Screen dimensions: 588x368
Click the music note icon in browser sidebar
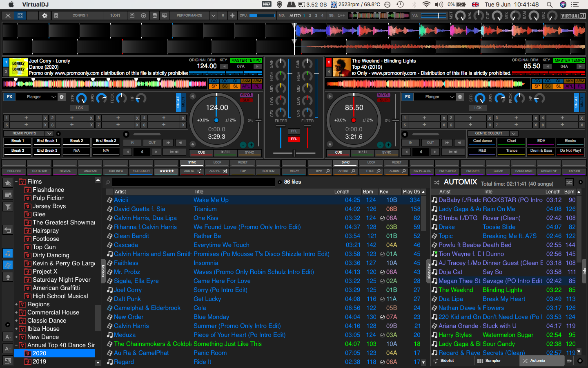[7, 253]
